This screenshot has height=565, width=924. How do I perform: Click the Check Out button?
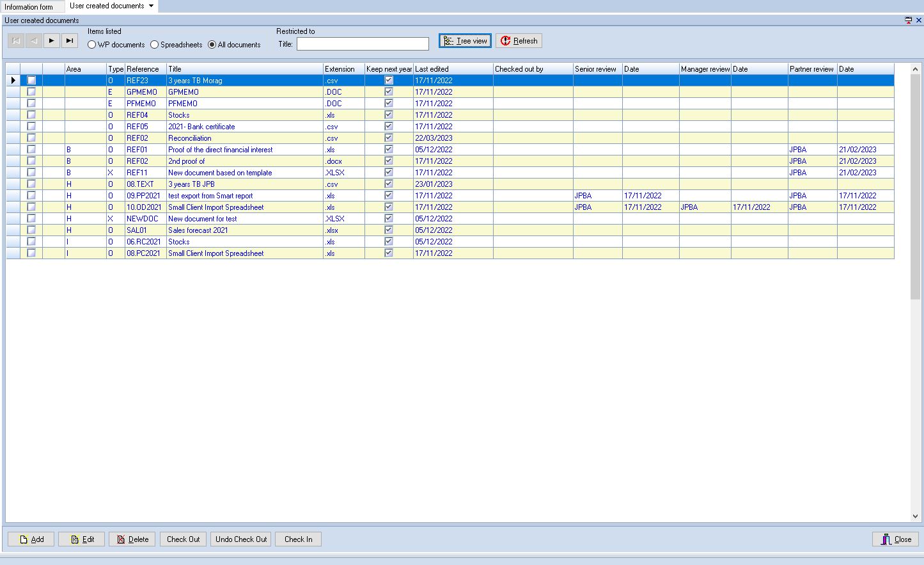click(184, 539)
